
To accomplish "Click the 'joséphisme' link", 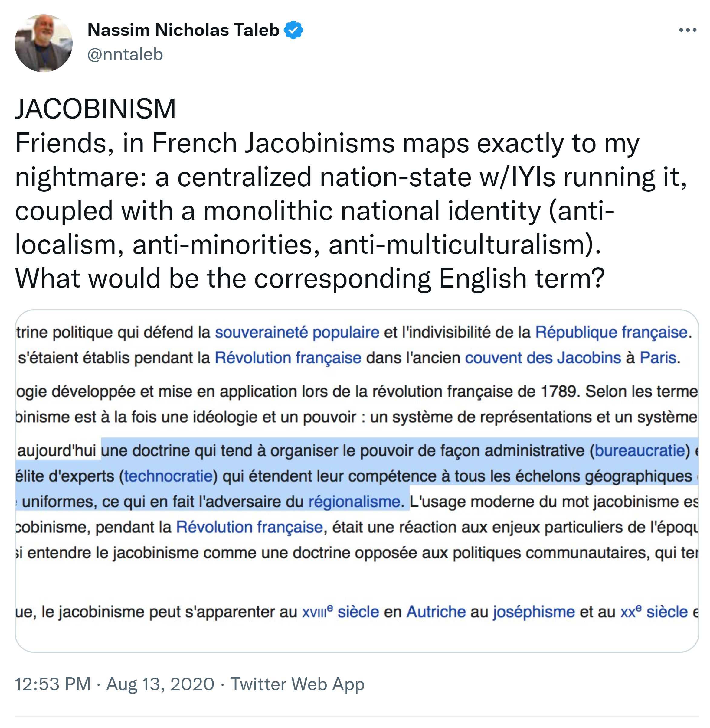I will [534, 612].
